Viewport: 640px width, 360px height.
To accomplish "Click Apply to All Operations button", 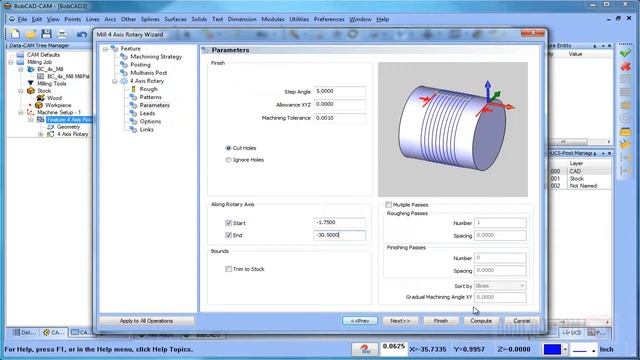I will pyautogui.click(x=146, y=321).
